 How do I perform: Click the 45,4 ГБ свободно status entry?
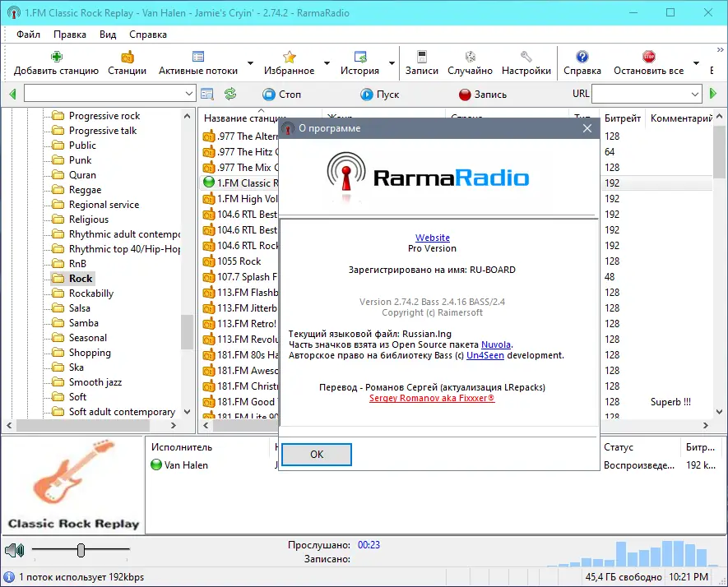[x=623, y=577]
